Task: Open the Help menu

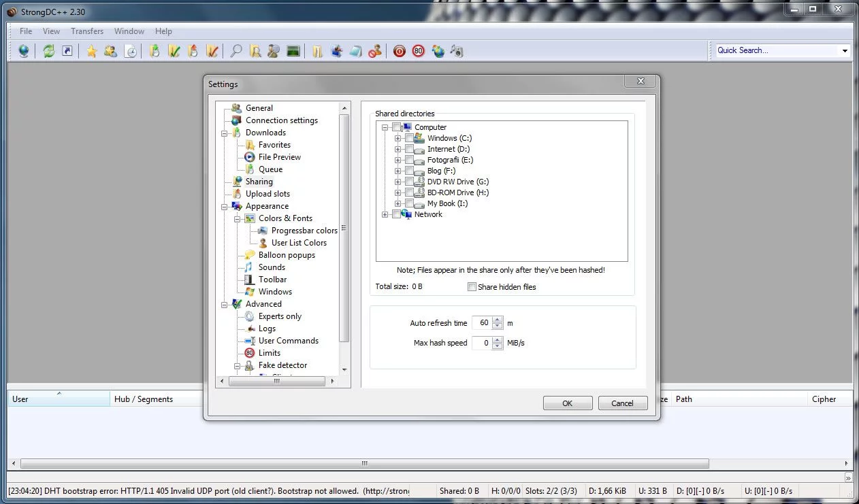Action: coord(163,31)
